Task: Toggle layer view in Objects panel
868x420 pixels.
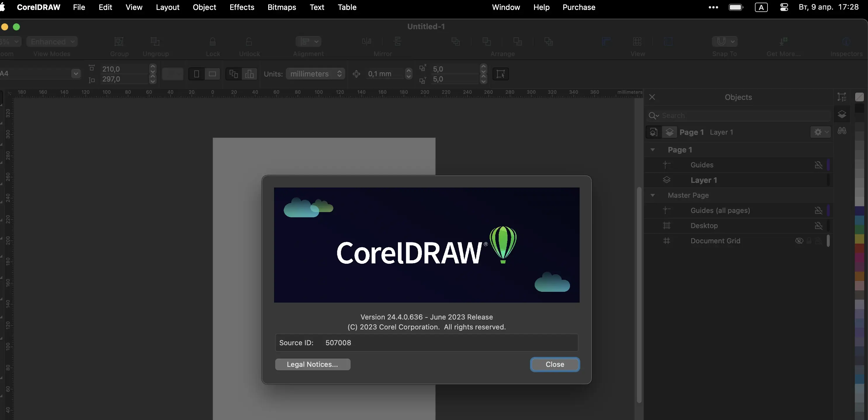Action: point(669,132)
